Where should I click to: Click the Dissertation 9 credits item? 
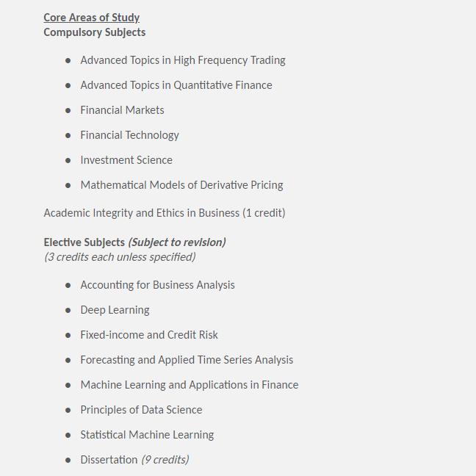[134, 460]
